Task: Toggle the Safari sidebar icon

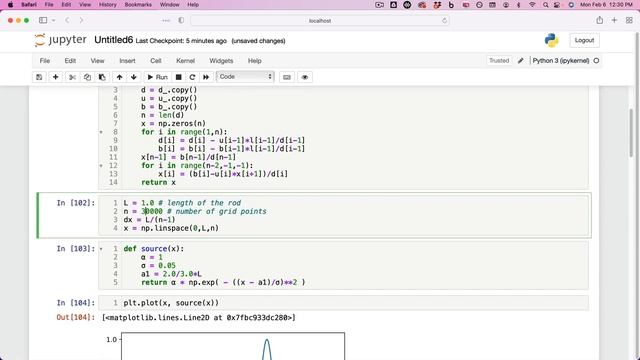Action: pyautogui.click(x=43, y=20)
